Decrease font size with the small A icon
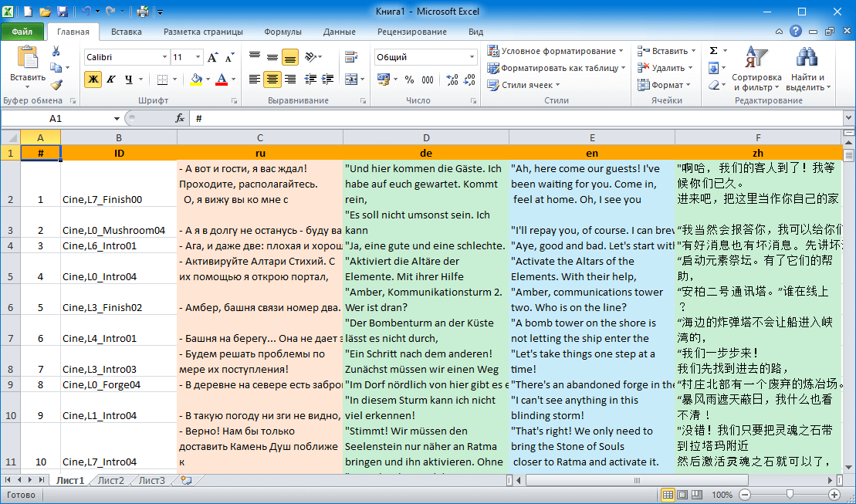856x504 pixels. pyautogui.click(x=230, y=57)
